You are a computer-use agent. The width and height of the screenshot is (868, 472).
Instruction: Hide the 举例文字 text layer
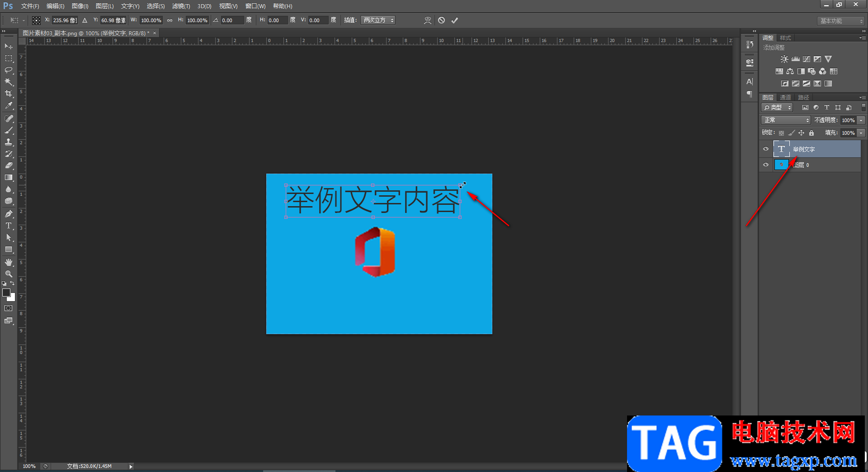point(766,149)
